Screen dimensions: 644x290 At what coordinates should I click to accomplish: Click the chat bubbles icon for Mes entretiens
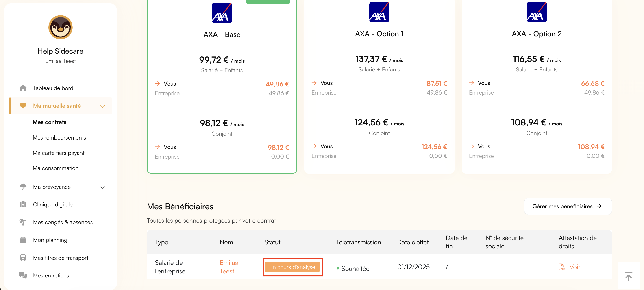(23, 275)
